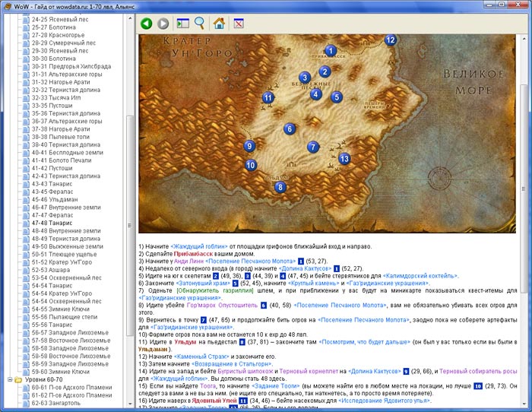Open 38-38 Пылевые топи chapter
This screenshot has height=412, width=532.
coord(61,137)
